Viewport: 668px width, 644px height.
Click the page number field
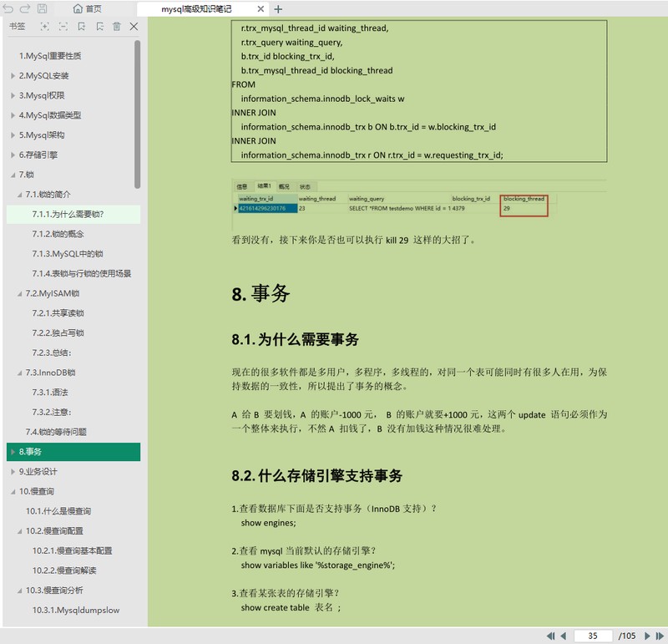click(x=593, y=636)
